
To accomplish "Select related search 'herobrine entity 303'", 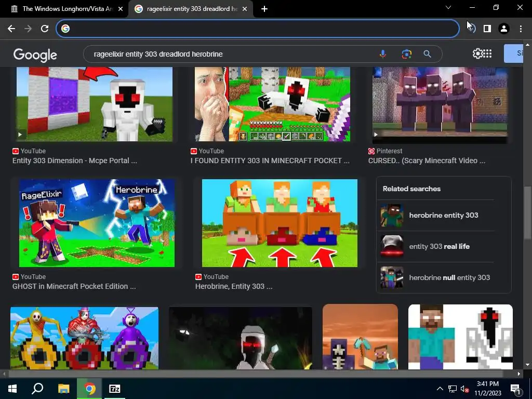I will 436,215.
